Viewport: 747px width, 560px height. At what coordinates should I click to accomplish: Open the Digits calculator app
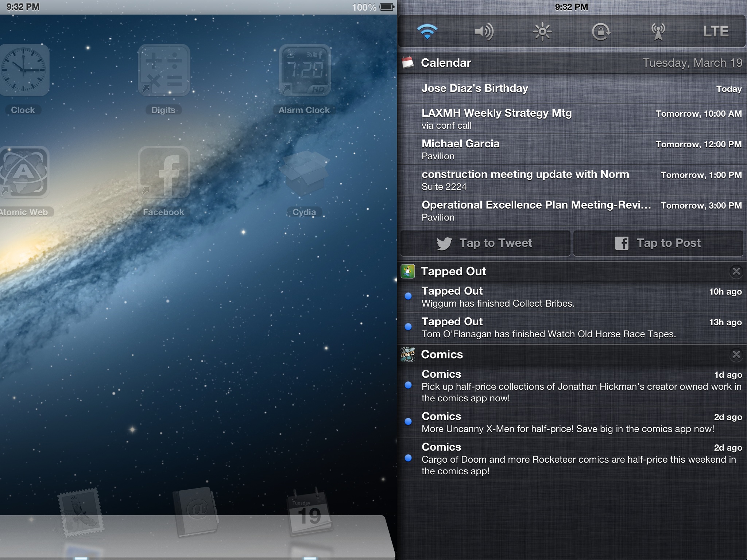tap(164, 70)
